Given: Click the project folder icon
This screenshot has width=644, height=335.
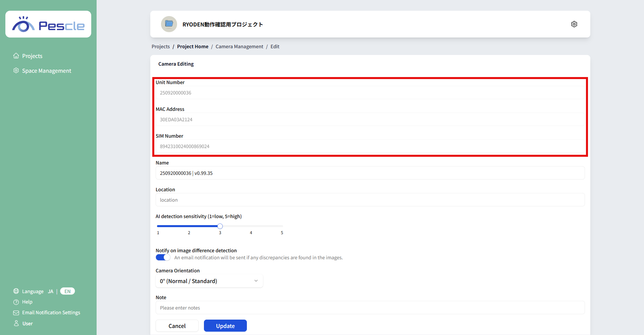Looking at the screenshot, I should click(x=169, y=24).
